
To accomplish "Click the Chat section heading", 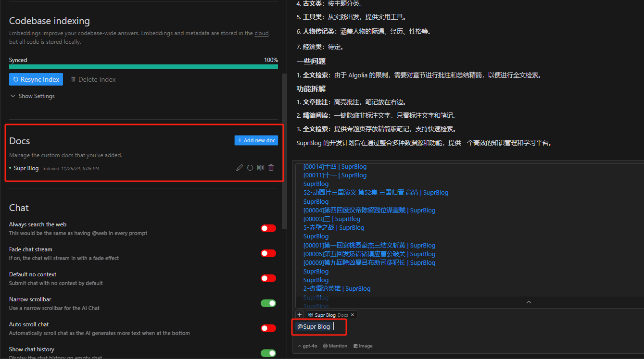I will (x=19, y=208).
